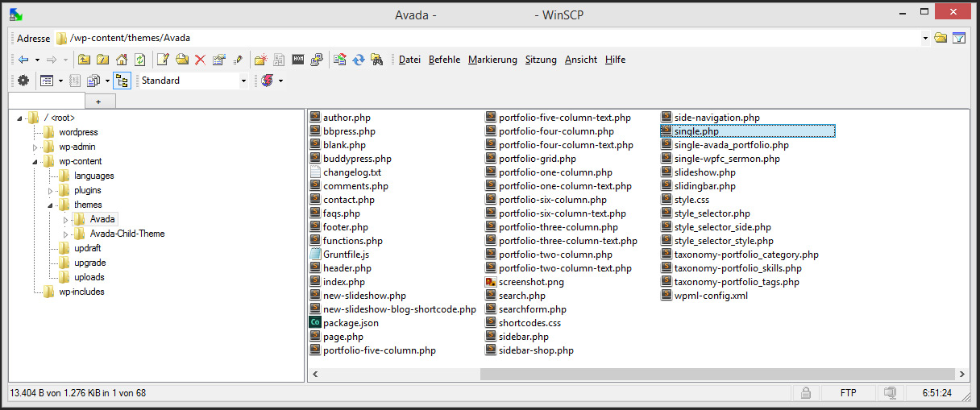Open the Hilfe menu

pyautogui.click(x=615, y=60)
